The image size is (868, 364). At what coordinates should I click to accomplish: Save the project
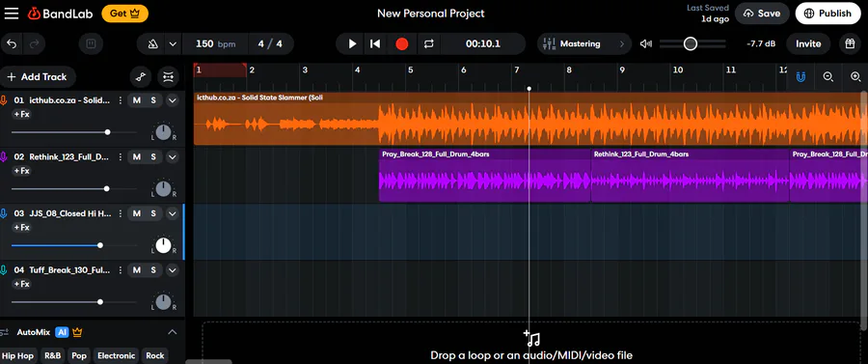[762, 14]
